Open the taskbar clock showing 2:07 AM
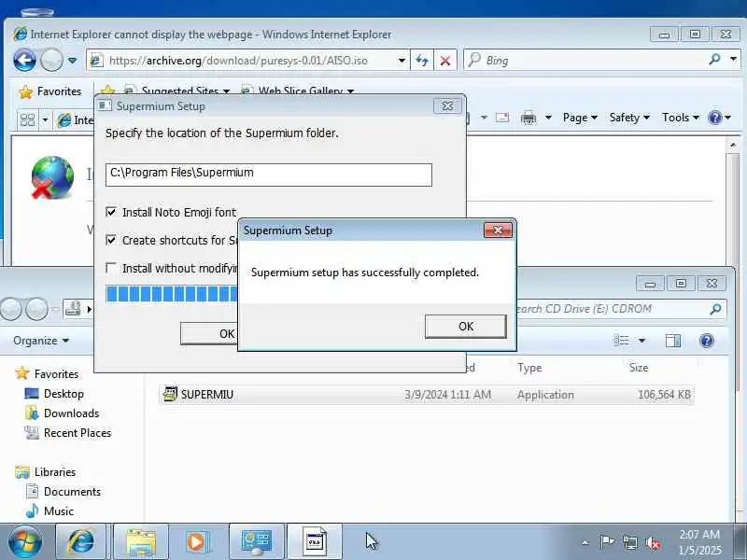The image size is (747, 560). (699, 542)
